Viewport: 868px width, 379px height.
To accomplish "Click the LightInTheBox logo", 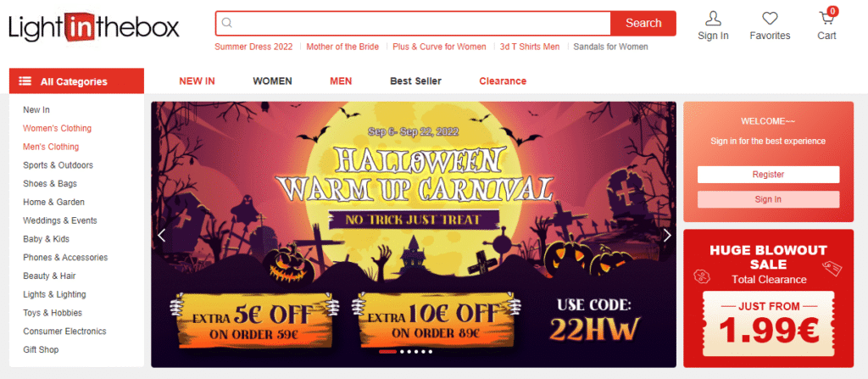I will (x=94, y=26).
